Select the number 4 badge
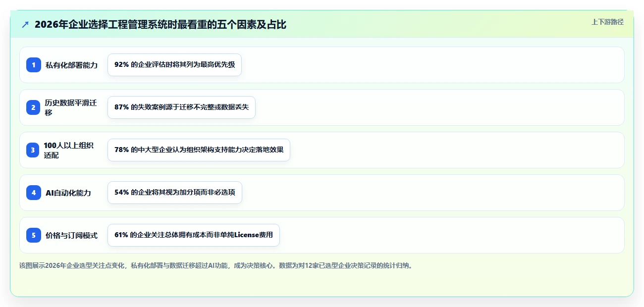The width and height of the screenshot is (644, 307). (34, 193)
